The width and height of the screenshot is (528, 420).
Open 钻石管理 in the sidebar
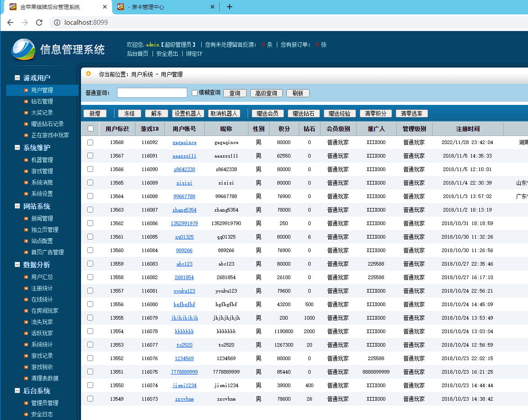[42, 101]
